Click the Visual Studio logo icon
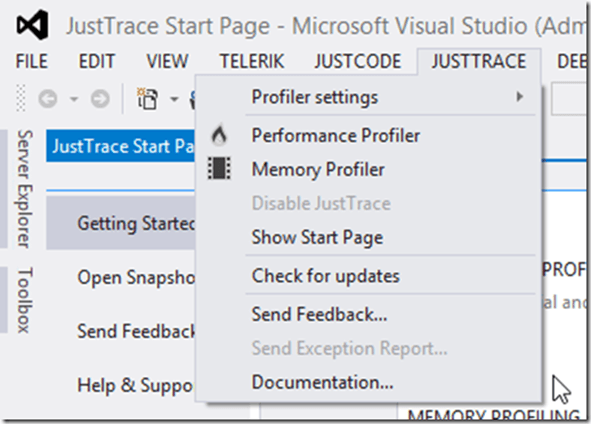The height and width of the screenshot is (424, 591). pos(32,25)
